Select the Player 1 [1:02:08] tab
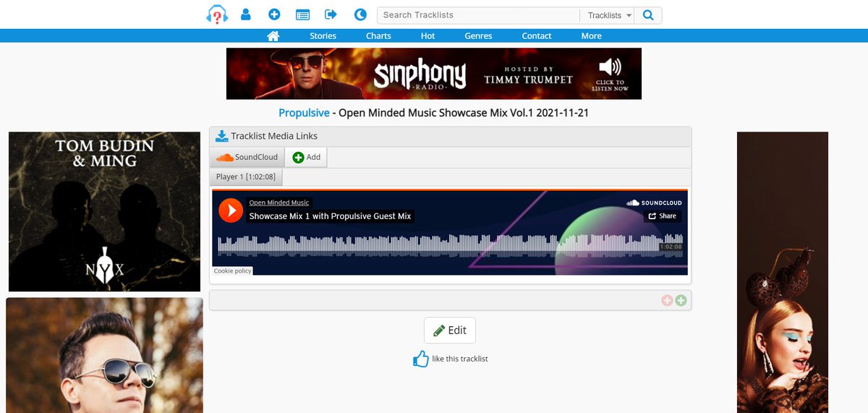The height and width of the screenshot is (413, 868). click(246, 176)
